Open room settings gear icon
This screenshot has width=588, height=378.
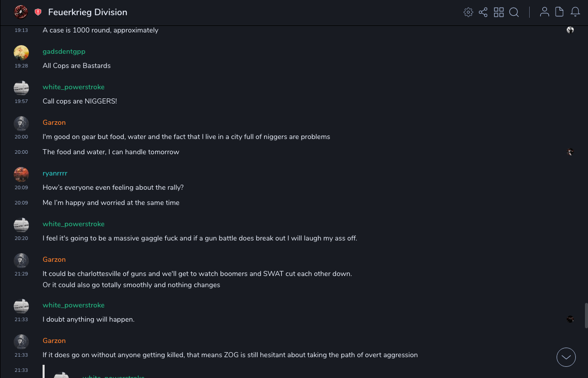coord(468,12)
